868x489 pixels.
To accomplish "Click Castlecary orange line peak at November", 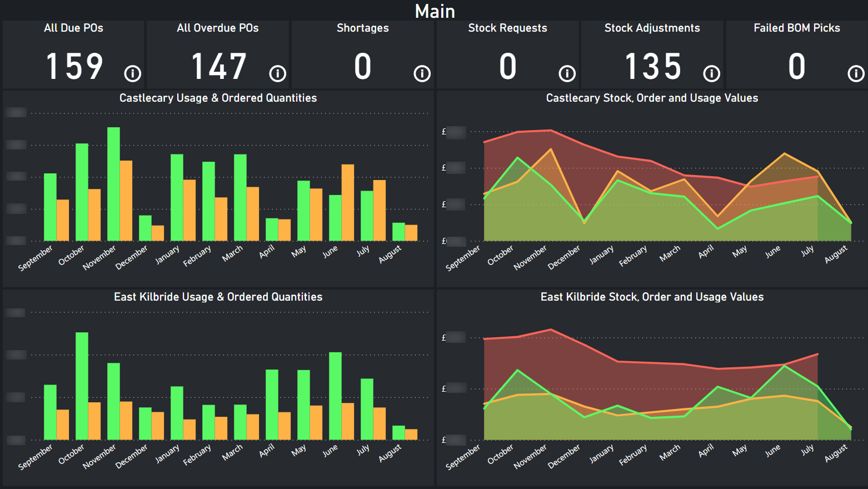I will coord(551,149).
